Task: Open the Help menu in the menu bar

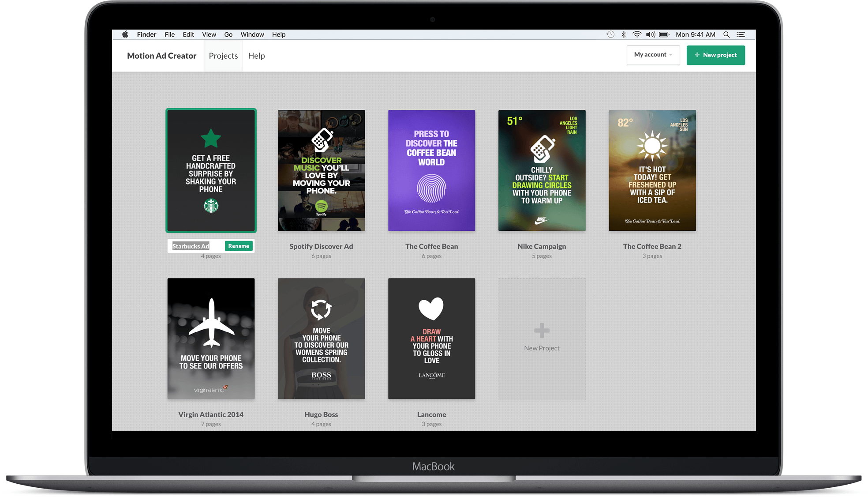Action: pyautogui.click(x=279, y=34)
